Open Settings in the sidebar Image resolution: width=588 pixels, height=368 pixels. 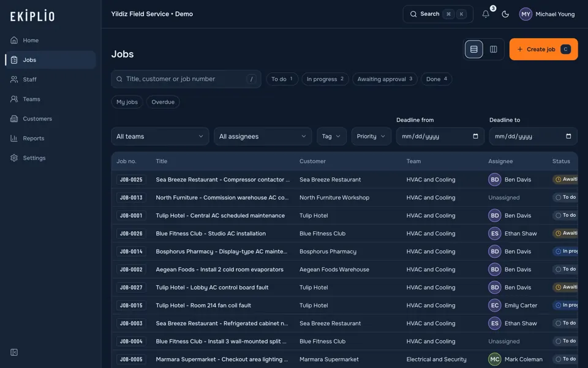point(51,158)
